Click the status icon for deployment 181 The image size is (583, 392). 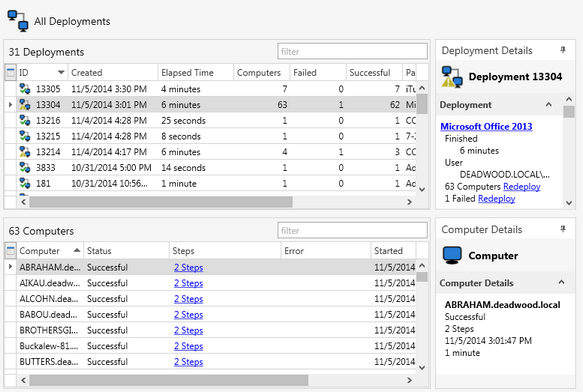(25, 183)
